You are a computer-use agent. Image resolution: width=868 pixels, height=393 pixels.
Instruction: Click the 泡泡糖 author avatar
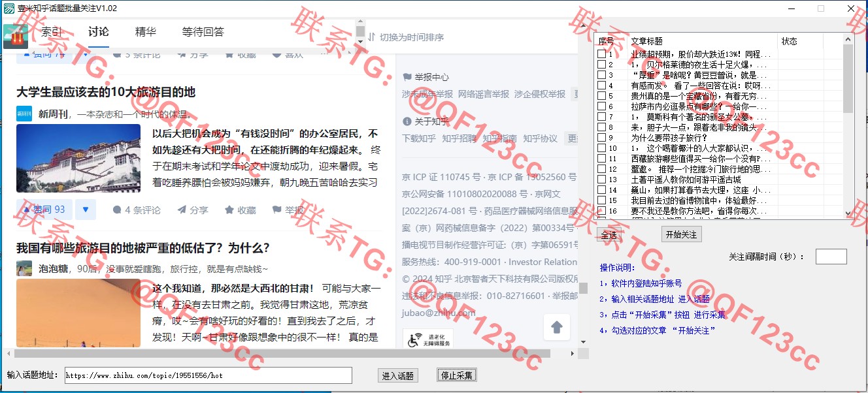(24, 268)
